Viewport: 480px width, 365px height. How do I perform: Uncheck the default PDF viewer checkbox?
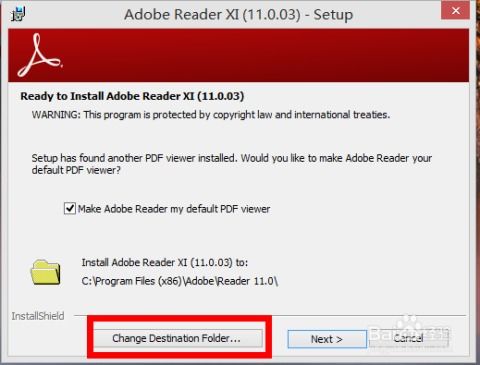click(x=70, y=209)
